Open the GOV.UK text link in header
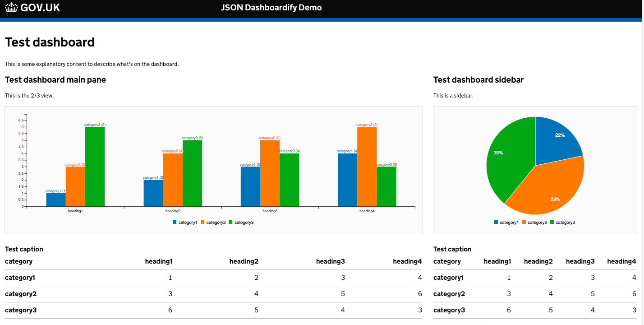 click(40, 8)
